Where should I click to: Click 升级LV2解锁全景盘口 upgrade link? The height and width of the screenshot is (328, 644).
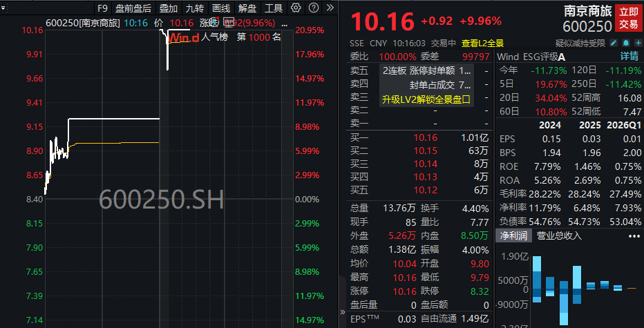tap(426, 99)
